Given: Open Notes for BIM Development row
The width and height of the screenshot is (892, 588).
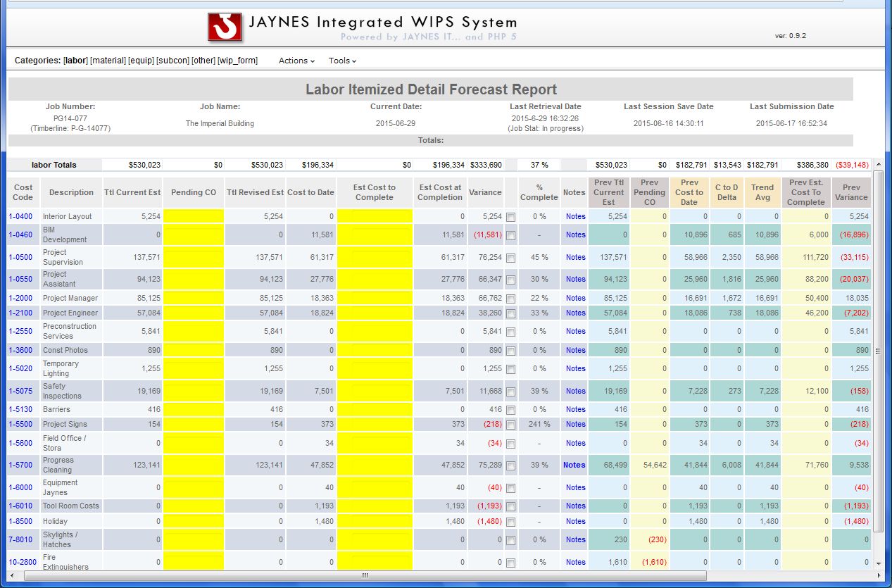Looking at the screenshot, I should point(575,235).
